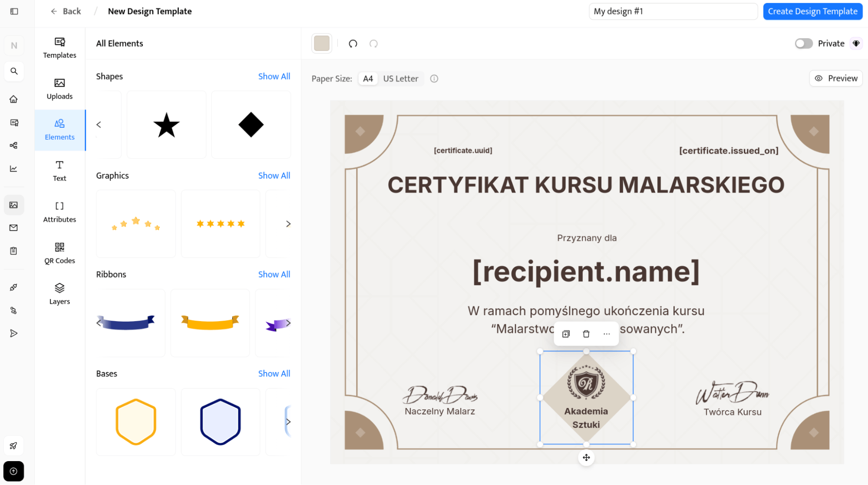Click the move handle below selected element

(586, 457)
